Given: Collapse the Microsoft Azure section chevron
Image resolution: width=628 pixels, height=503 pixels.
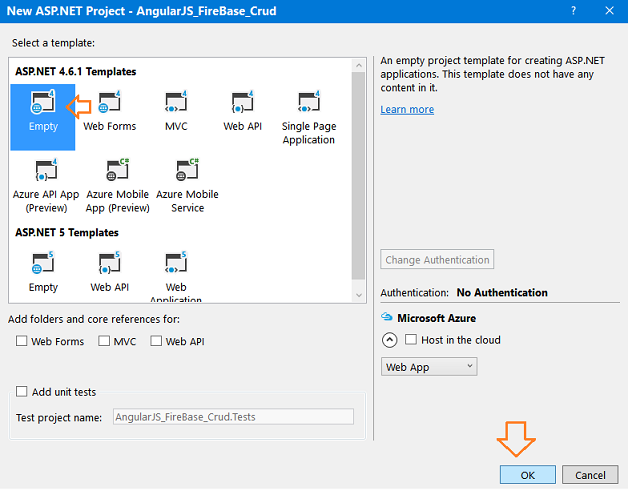Looking at the screenshot, I should [x=389, y=340].
